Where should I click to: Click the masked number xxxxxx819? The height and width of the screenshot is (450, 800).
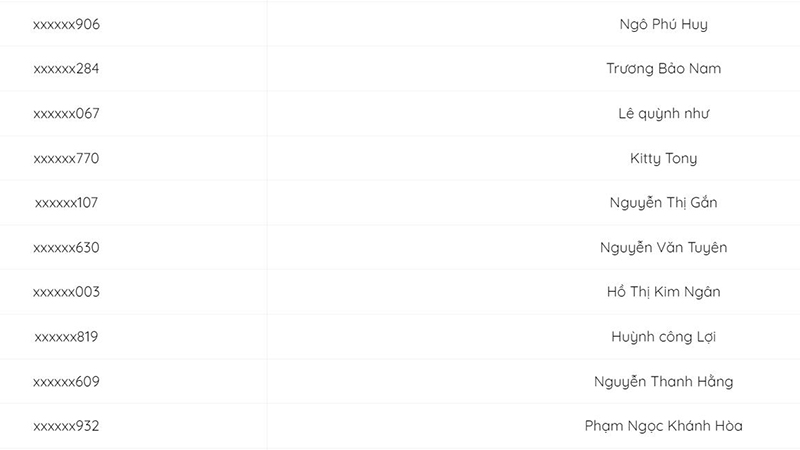pos(66,337)
